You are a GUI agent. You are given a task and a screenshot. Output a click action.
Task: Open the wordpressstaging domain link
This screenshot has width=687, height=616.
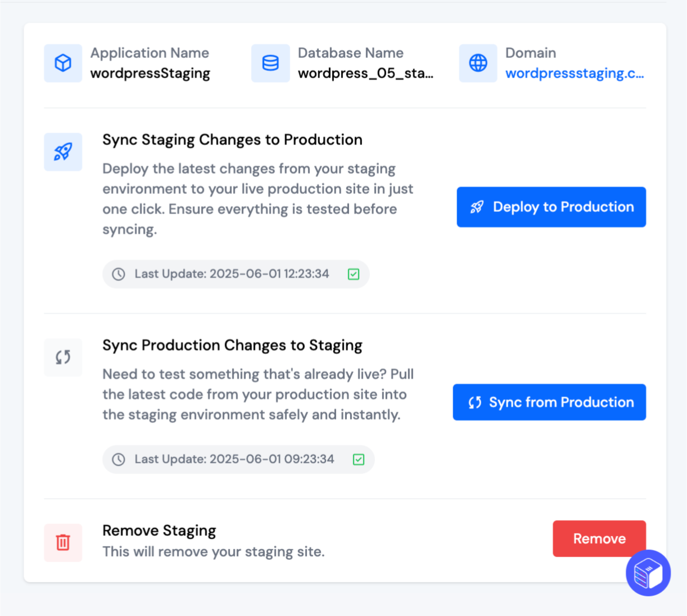pyautogui.click(x=574, y=73)
